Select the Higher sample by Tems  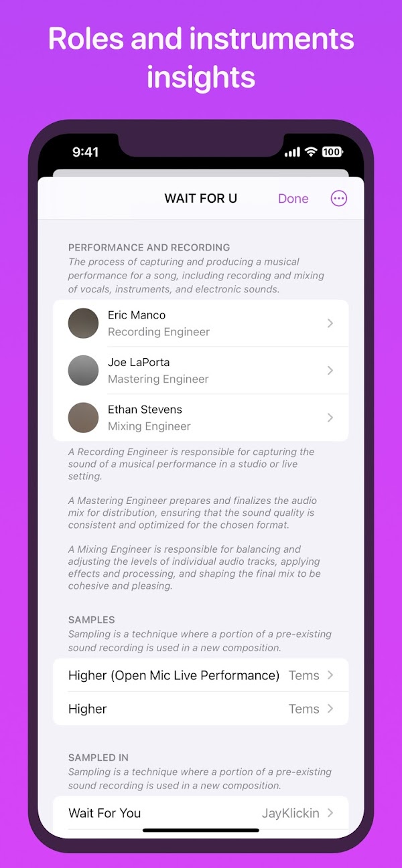point(201,709)
